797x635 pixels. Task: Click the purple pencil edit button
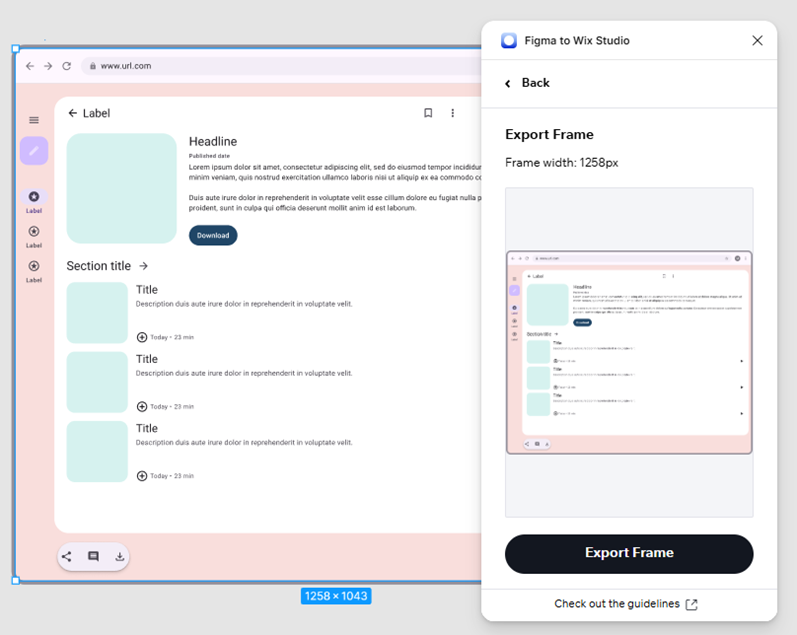34,151
